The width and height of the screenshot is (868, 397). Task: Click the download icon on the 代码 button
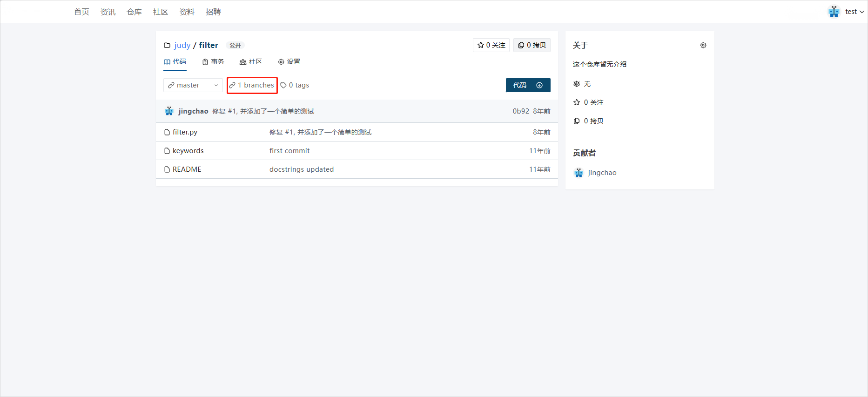tap(539, 85)
